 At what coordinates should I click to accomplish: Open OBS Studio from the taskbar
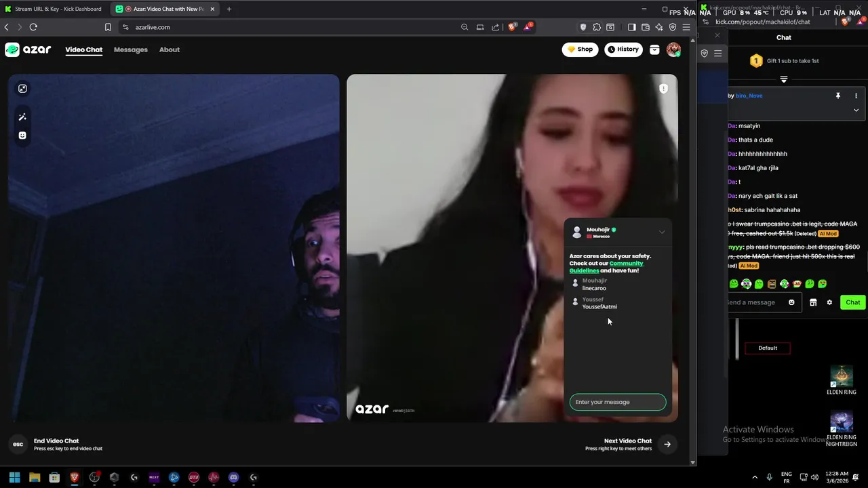coord(94,477)
